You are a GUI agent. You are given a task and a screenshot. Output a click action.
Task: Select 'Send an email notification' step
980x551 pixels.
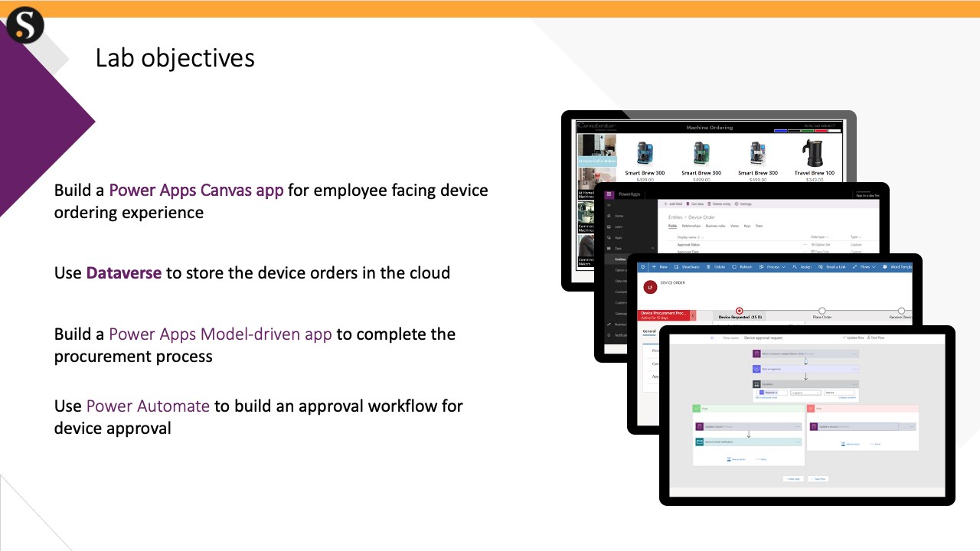pyautogui.click(x=749, y=442)
